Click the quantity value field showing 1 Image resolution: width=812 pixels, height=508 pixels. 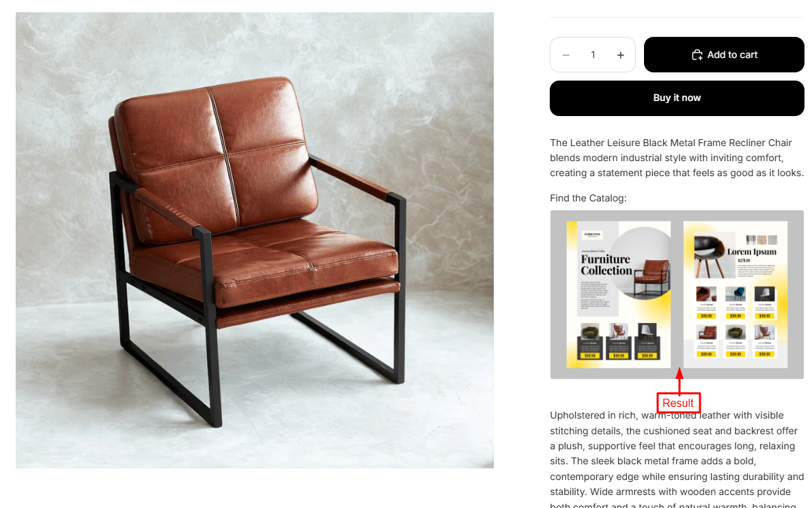(x=593, y=55)
